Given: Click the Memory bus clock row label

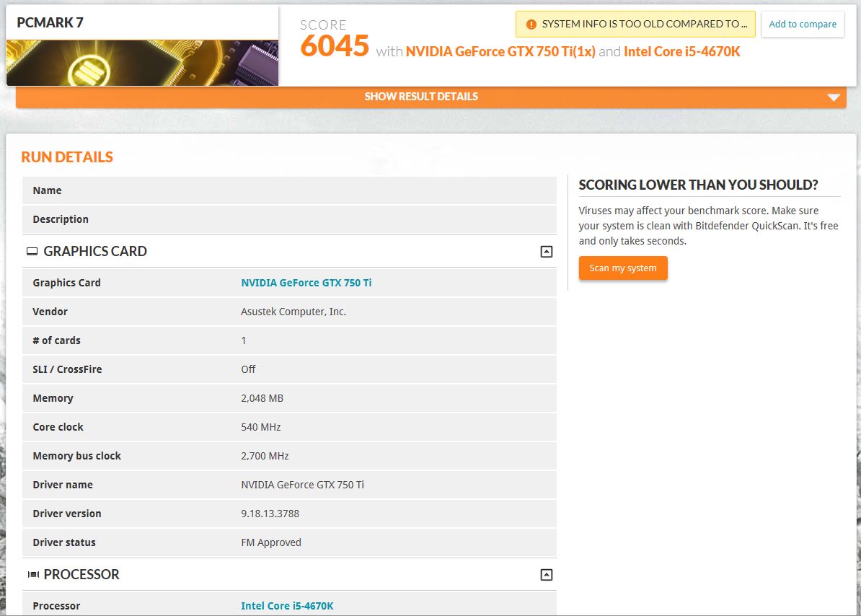Looking at the screenshot, I should pos(76,456).
